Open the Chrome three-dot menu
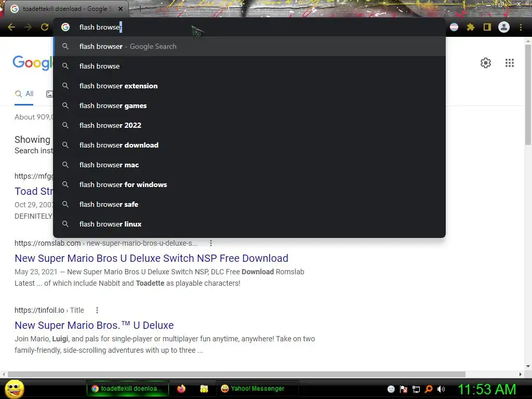This screenshot has height=399, width=532. [x=521, y=27]
